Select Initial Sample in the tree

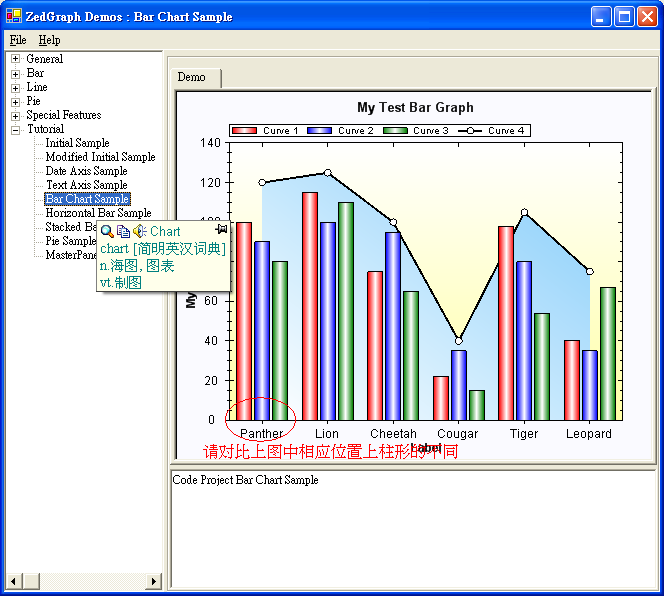click(x=77, y=143)
